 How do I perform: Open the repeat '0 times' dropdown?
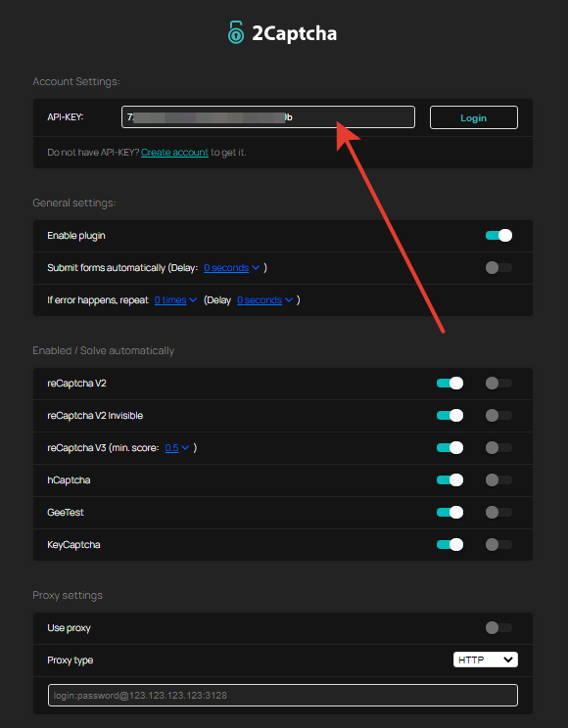click(x=175, y=300)
